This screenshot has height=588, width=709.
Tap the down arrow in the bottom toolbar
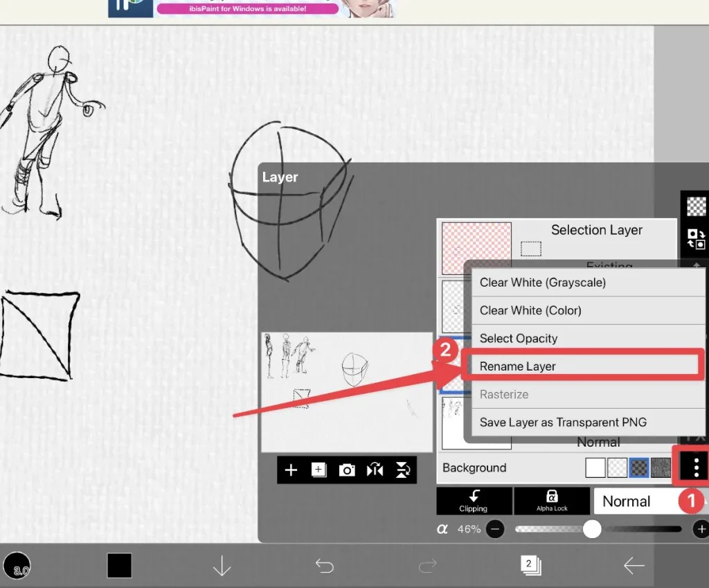(222, 565)
